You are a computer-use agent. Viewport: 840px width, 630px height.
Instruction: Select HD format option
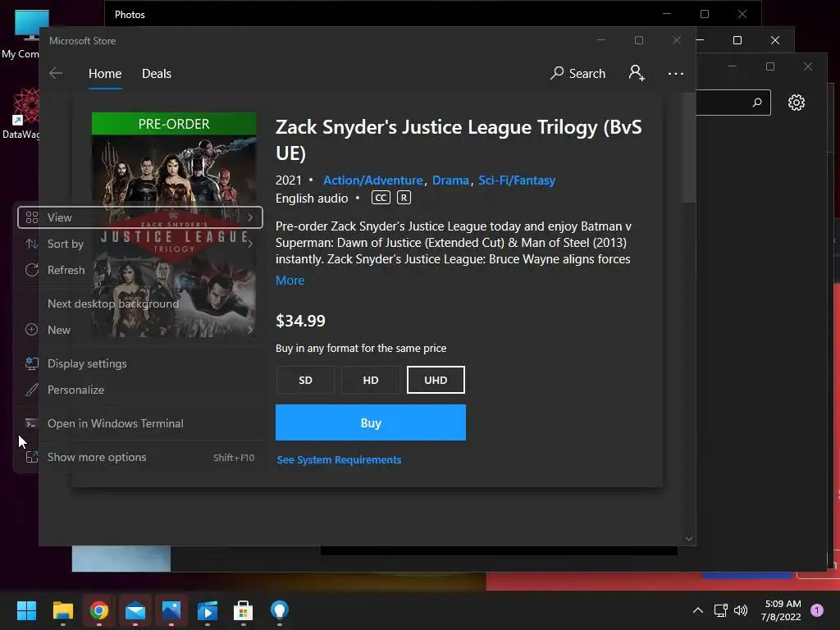[371, 380]
